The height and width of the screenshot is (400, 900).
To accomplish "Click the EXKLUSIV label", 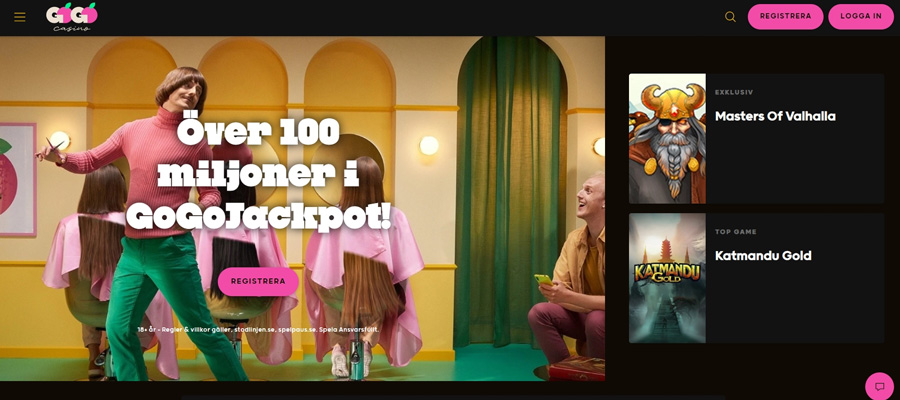I will [734, 92].
